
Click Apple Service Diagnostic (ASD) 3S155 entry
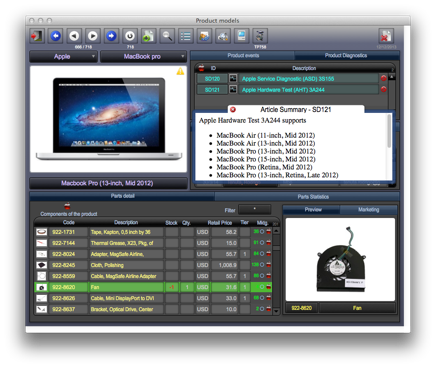pyautogui.click(x=308, y=79)
